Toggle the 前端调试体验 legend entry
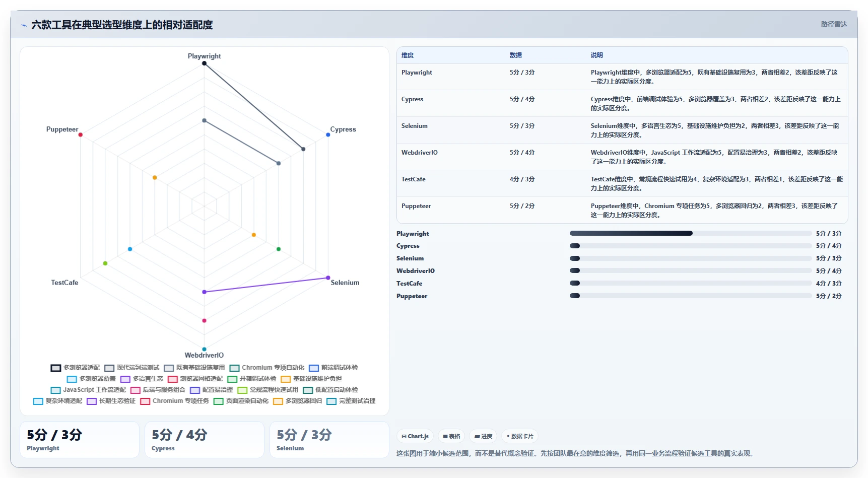This screenshot has width=868, height=478. [x=333, y=368]
